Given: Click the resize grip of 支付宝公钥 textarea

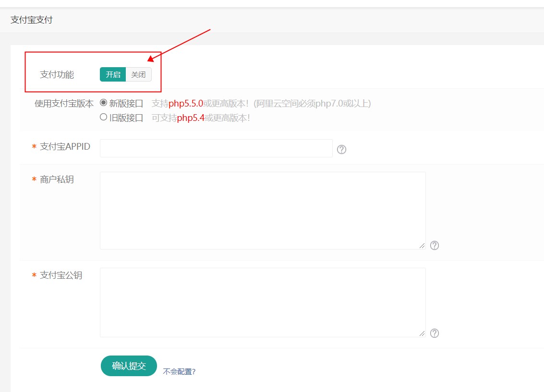Looking at the screenshot, I should coord(422,333).
